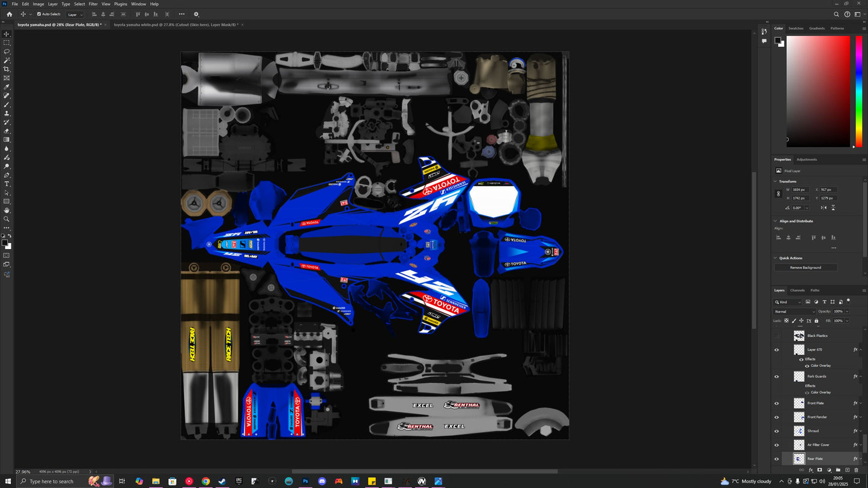
Task: Select the Gradient tool
Action: [x=7, y=140]
